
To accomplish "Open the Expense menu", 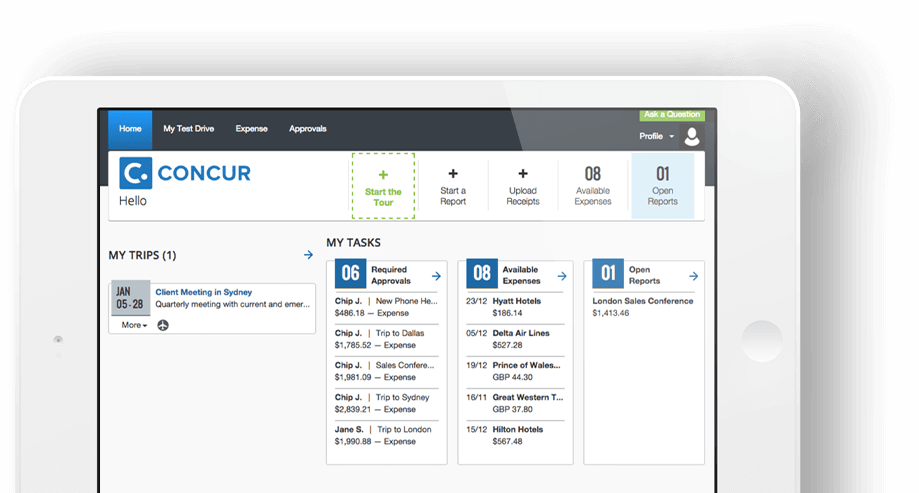I will pos(251,129).
